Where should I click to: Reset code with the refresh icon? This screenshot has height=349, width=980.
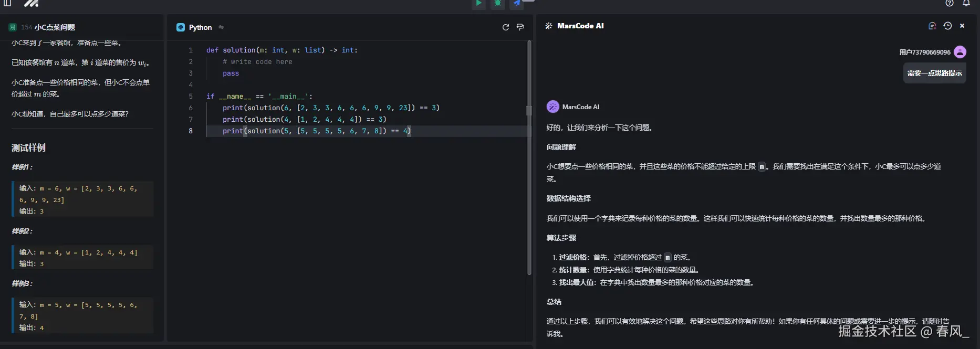506,27
